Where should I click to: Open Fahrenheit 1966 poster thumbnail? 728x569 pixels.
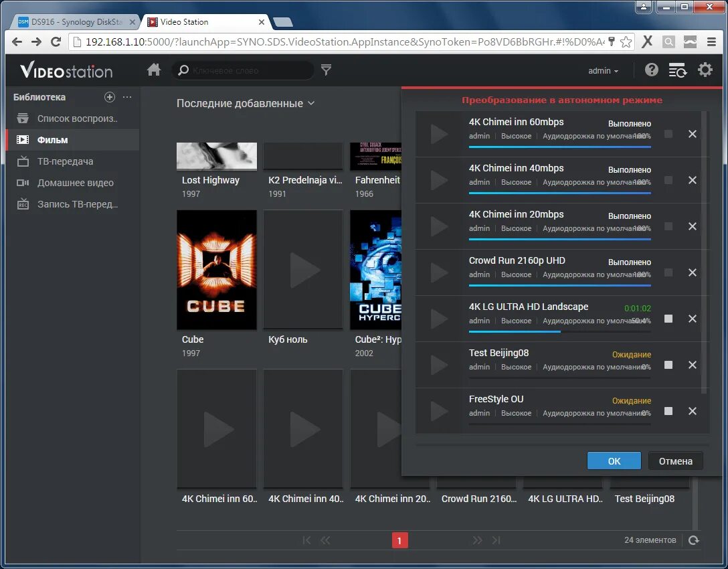click(375, 156)
